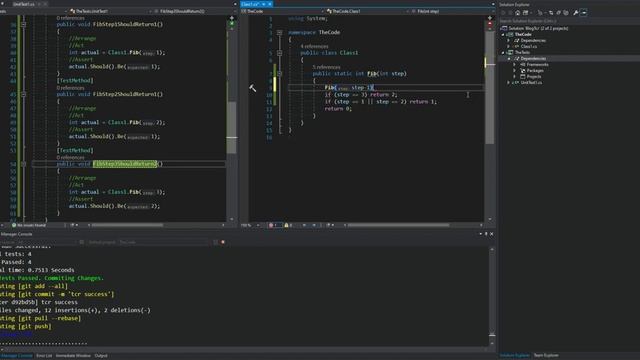The width and height of the screenshot is (640, 360).
Task: Click the Back arrow in Solution Explorer toolbar
Action: click(x=503, y=13)
